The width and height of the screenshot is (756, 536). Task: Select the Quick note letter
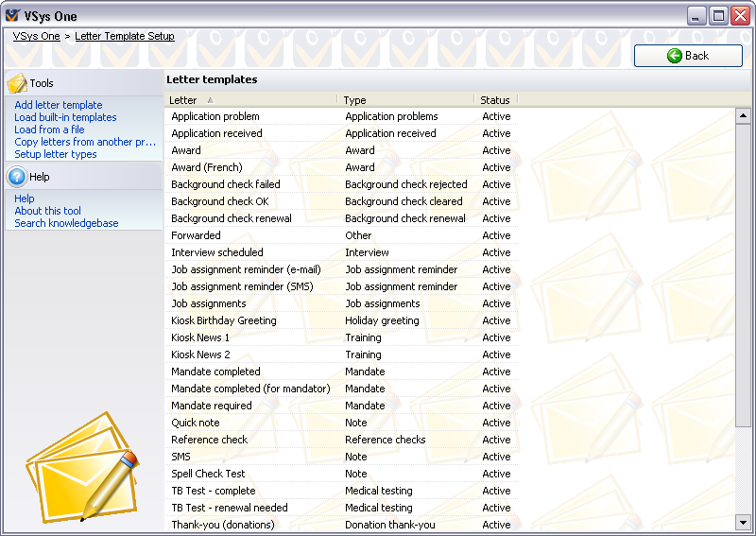click(x=196, y=423)
